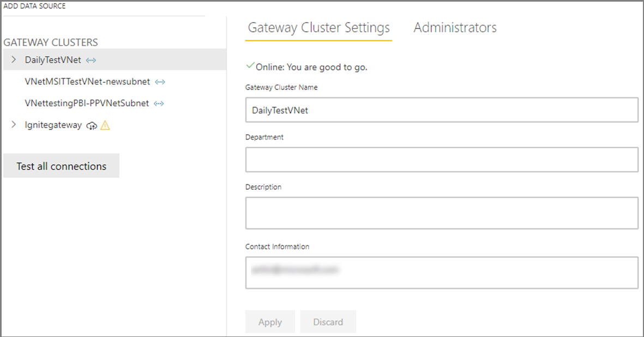Screen dimensions: 644x337
Task: Click the Gateway Cluster Name field
Action: pyautogui.click(x=442, y=110)
